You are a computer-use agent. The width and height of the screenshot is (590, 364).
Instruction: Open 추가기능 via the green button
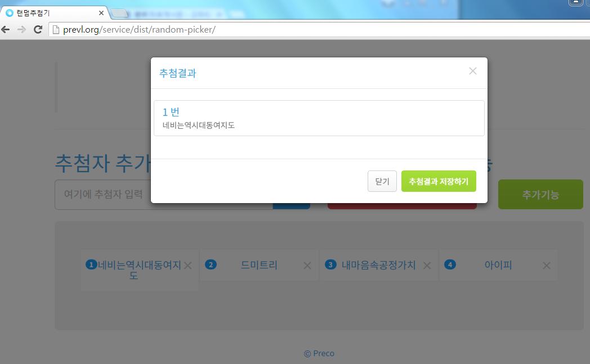(x=540, y=195)
